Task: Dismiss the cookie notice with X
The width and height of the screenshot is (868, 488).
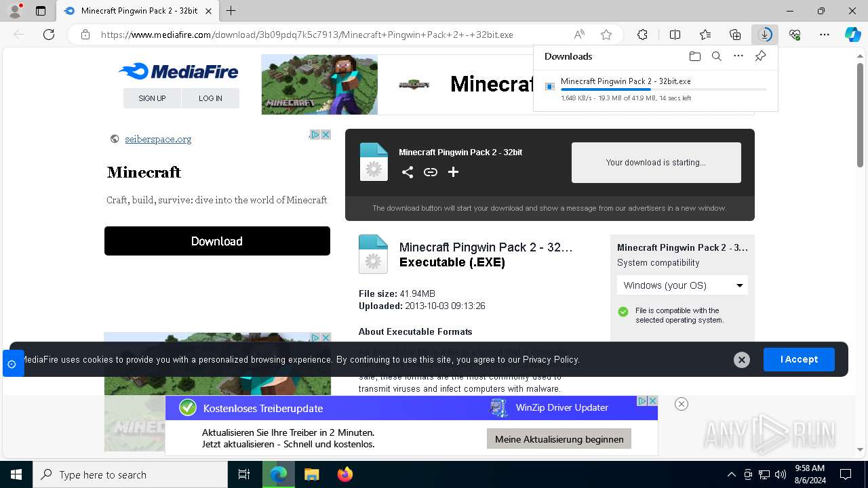Action: point(742,360)
